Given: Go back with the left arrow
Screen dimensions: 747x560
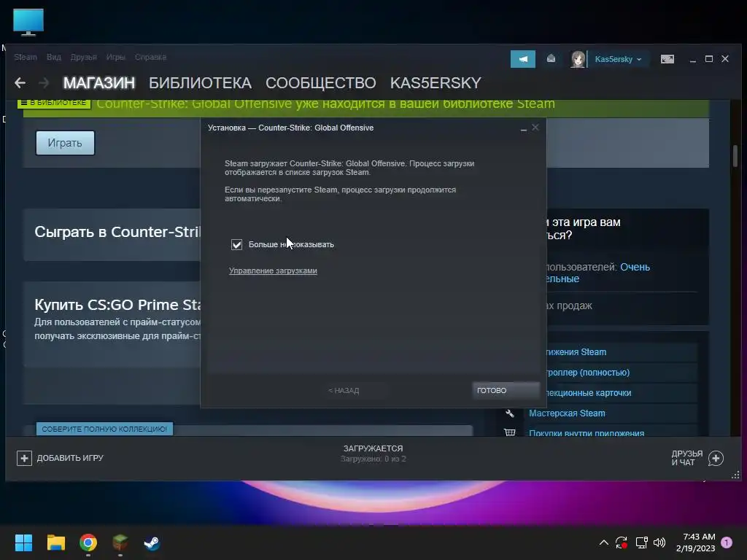Looking at the screenshot, I should pos(20,83).
